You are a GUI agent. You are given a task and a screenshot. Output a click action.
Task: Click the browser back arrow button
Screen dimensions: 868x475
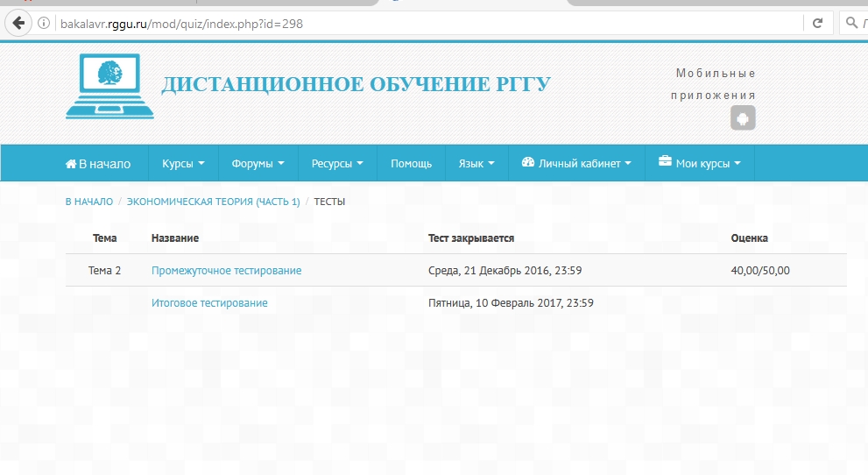tap(17, 24)
